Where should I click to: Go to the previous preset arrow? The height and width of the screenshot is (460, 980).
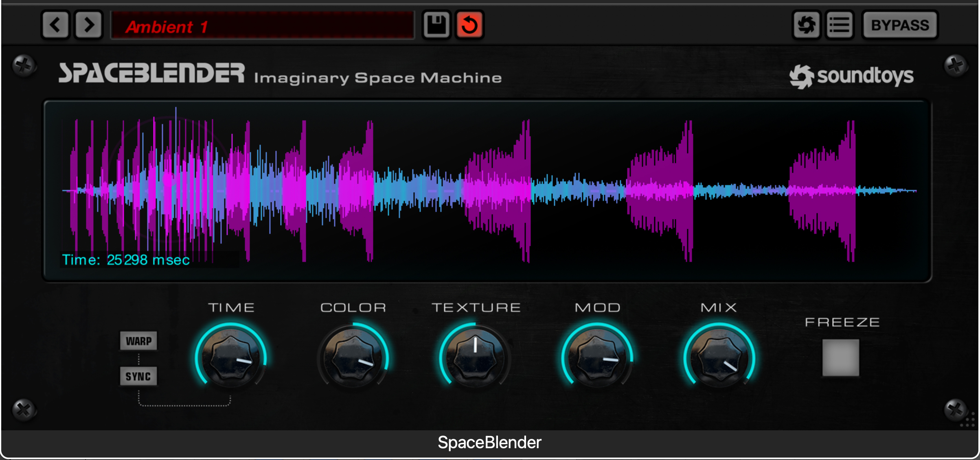click(x=56, y=25)
